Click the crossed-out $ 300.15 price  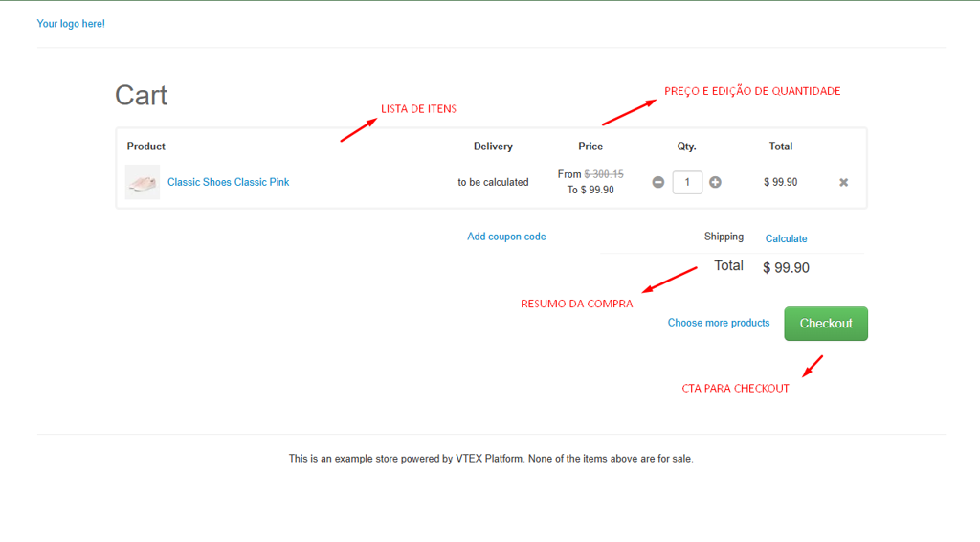[604, 174]
